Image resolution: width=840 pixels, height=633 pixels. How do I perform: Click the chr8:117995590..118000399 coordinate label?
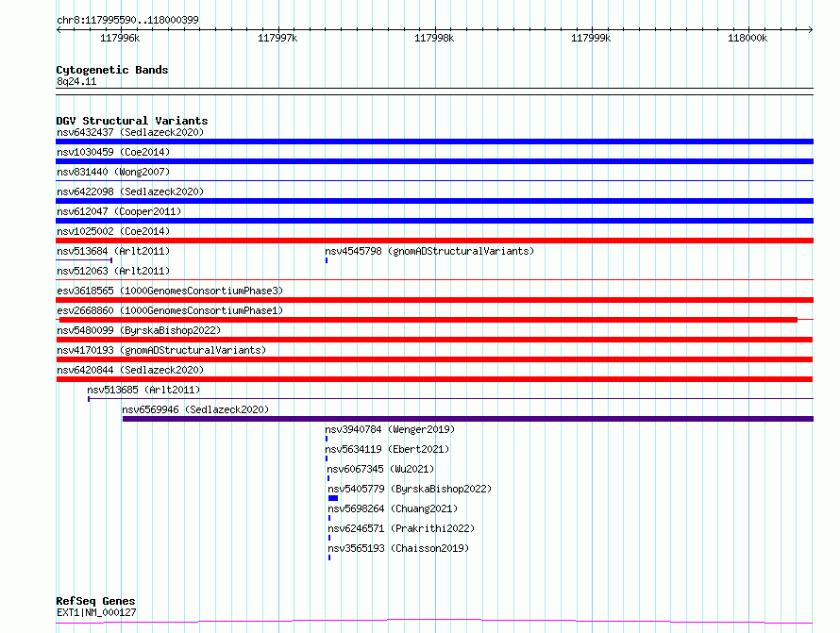coord(127,20)
